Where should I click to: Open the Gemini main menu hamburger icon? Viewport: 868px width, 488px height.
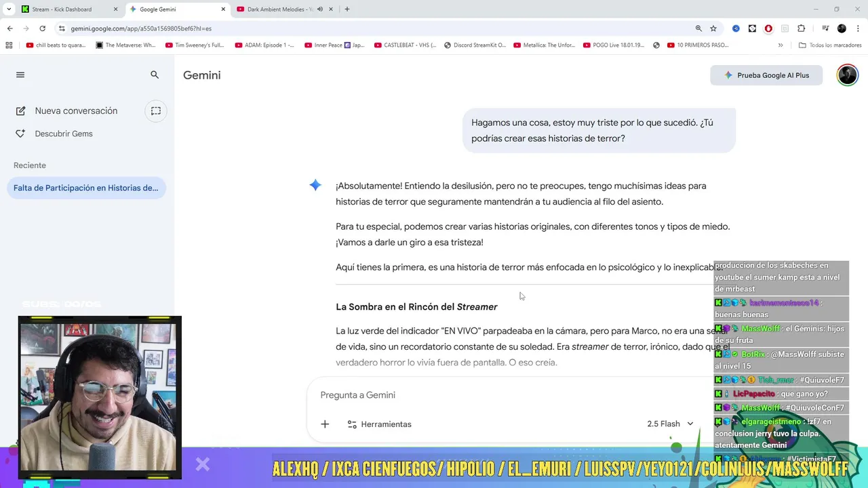(20, 75)
